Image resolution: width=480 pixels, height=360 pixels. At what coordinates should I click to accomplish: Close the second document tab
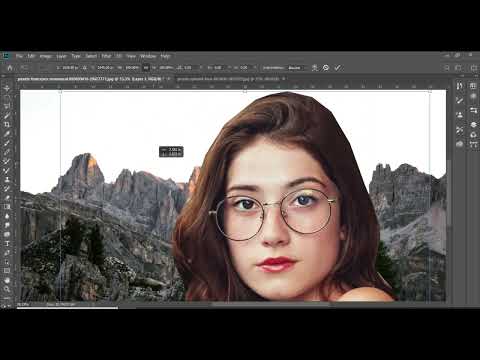284,79
